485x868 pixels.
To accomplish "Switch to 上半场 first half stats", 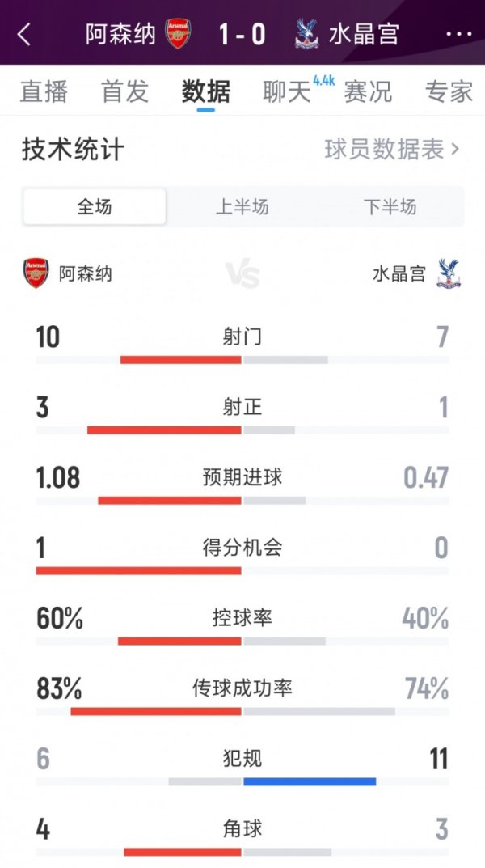I will point(242,207).
